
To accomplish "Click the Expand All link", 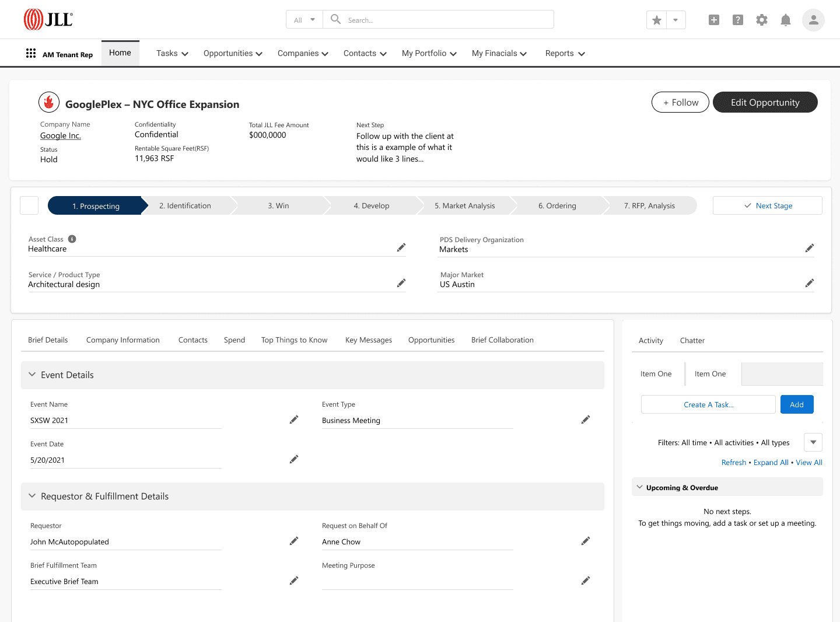I will coord(771,462).
